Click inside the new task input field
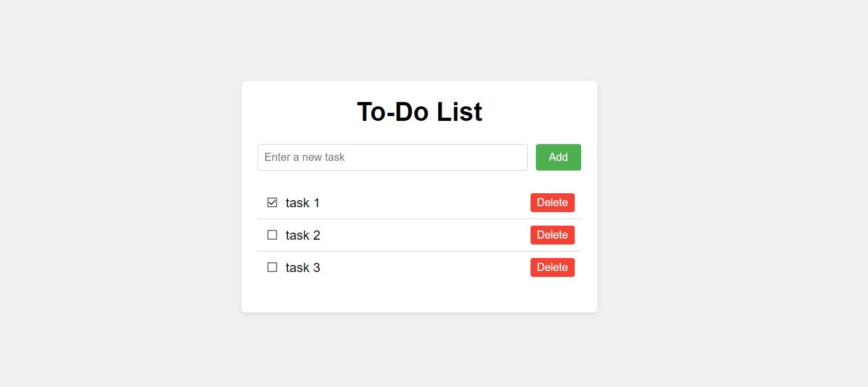Screen dimensions: 868x387 click(392, 157)
